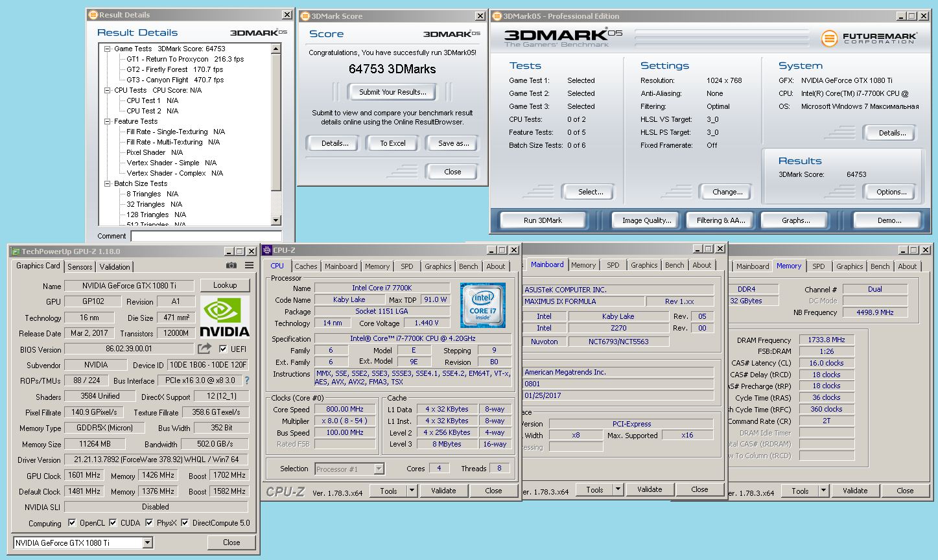Click the Close button in GPU-Z

[x=231, y=542]
